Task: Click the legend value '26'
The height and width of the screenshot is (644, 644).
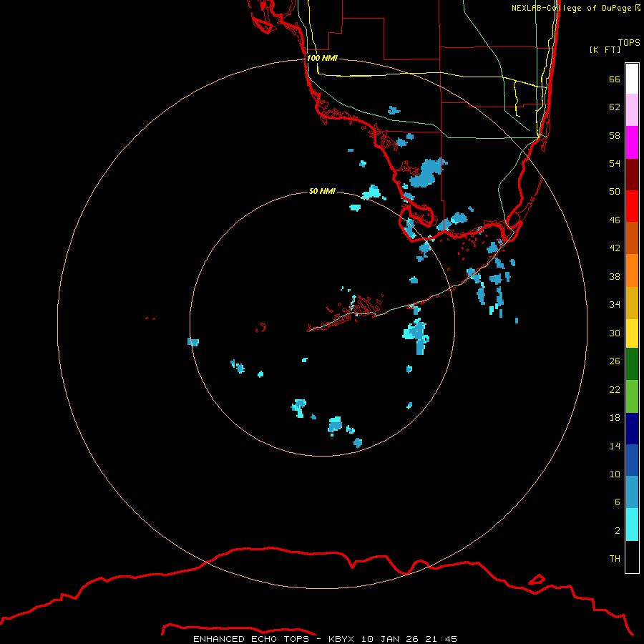Action: pos(615,361)
